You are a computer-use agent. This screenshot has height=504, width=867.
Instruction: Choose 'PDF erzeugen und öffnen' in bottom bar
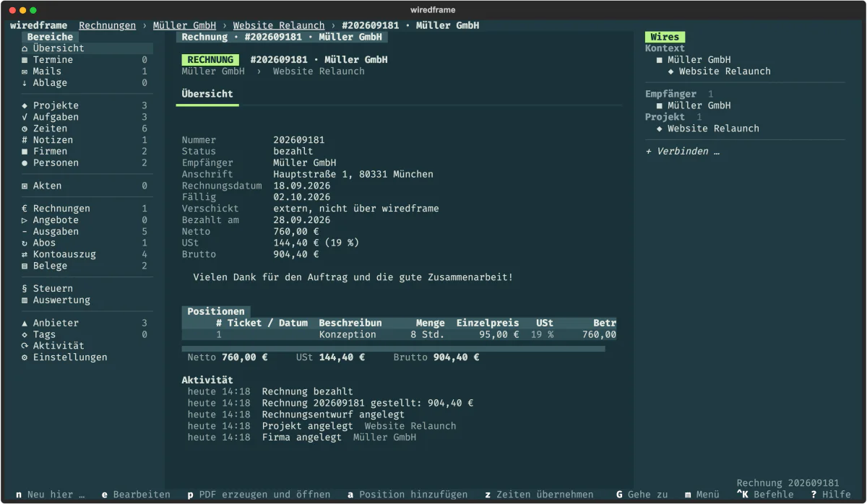[x=259, y=495]
